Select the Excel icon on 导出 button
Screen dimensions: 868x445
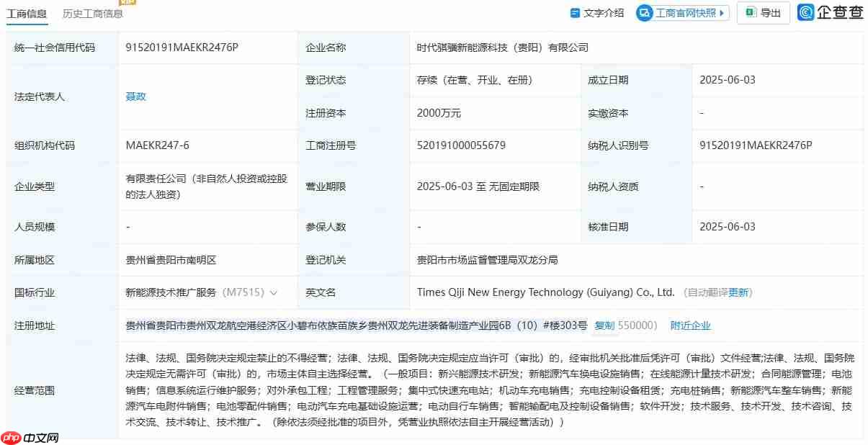[x=751, y=13]
